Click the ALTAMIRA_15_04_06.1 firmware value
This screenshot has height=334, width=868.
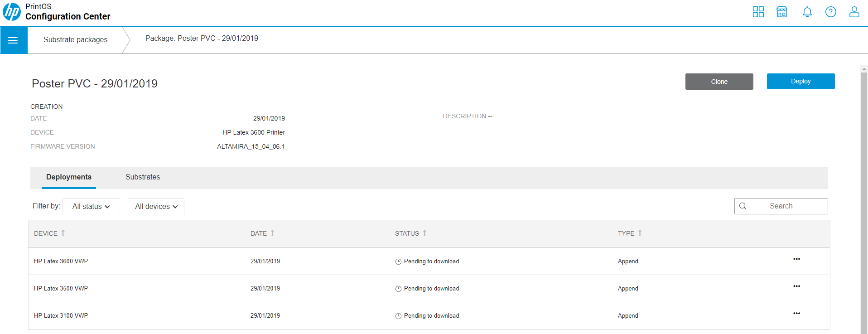point(251,146)
